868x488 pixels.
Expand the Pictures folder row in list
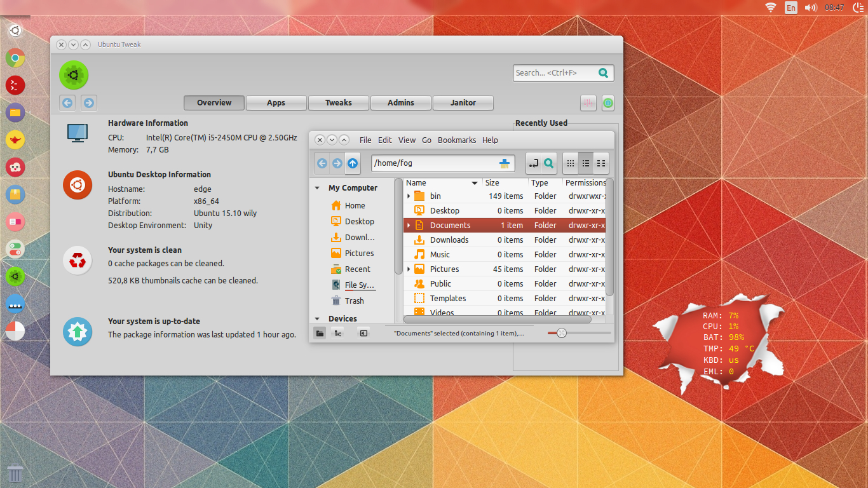pos(409,269)
